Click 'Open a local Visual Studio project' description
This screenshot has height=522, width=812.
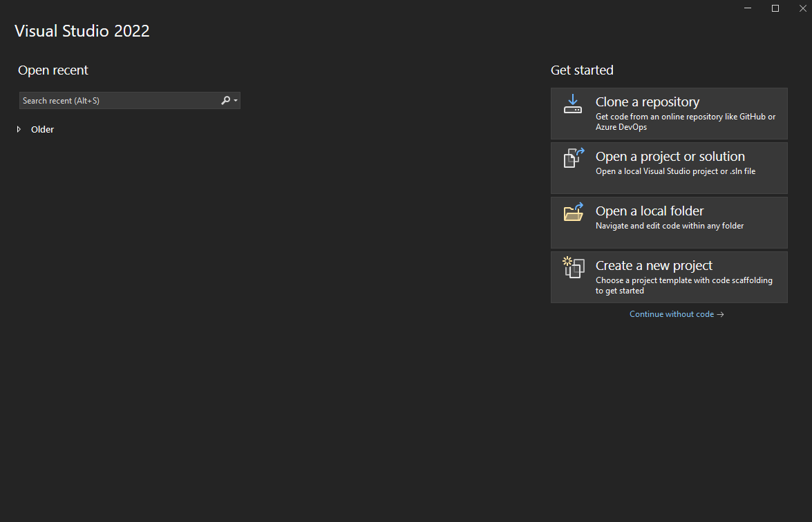pos(675,171)
